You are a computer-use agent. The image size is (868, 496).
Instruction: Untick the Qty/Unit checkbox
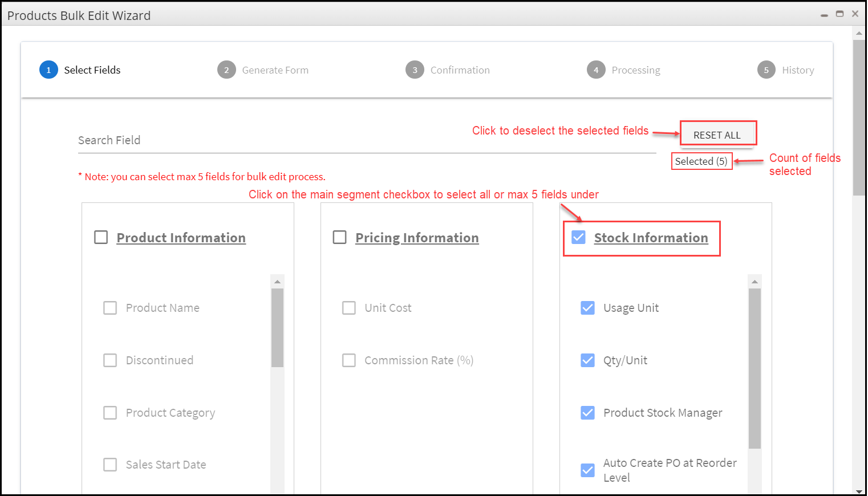pyautogui.click(x=587, y=360)
